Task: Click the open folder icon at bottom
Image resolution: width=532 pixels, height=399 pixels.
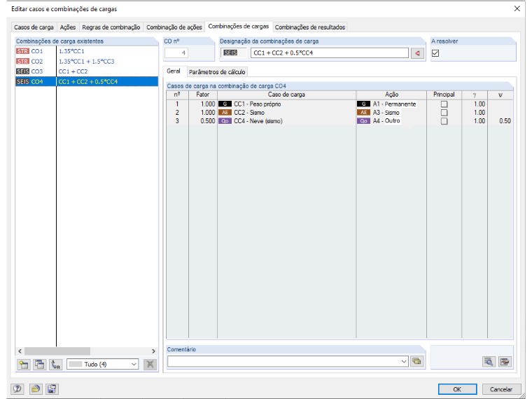Action: click(36, 388)
